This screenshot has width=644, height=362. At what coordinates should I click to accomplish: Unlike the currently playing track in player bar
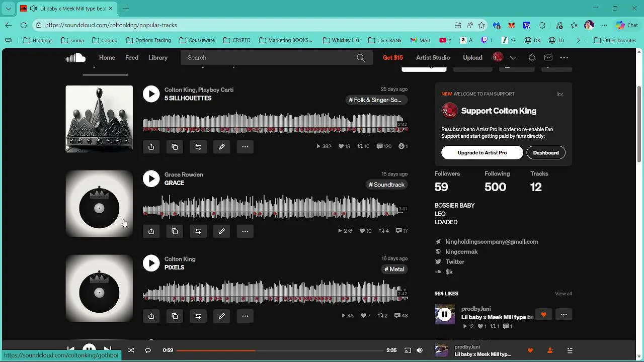530,350
